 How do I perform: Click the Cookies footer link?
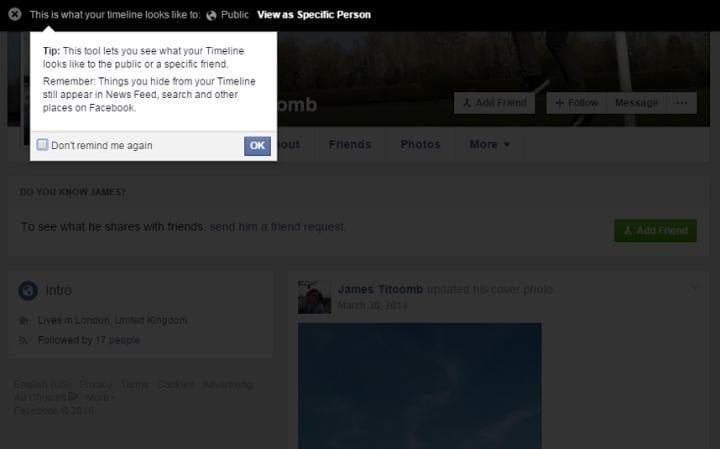175,384
